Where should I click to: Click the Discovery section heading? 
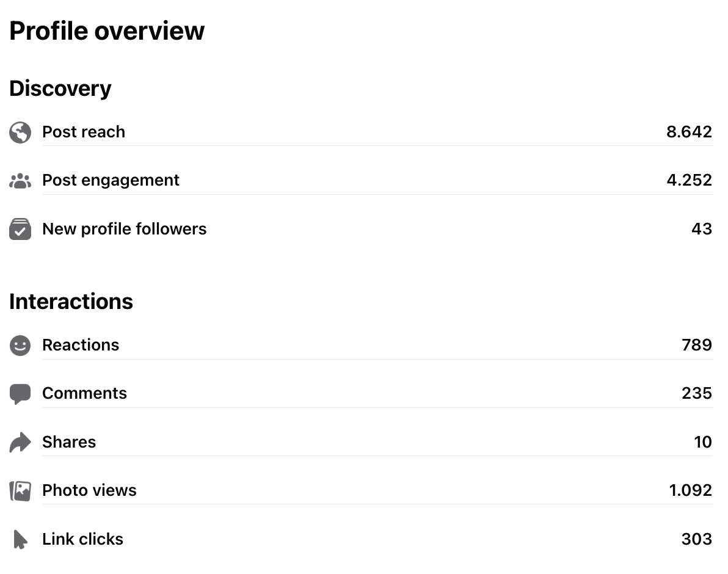coord(60,88)
